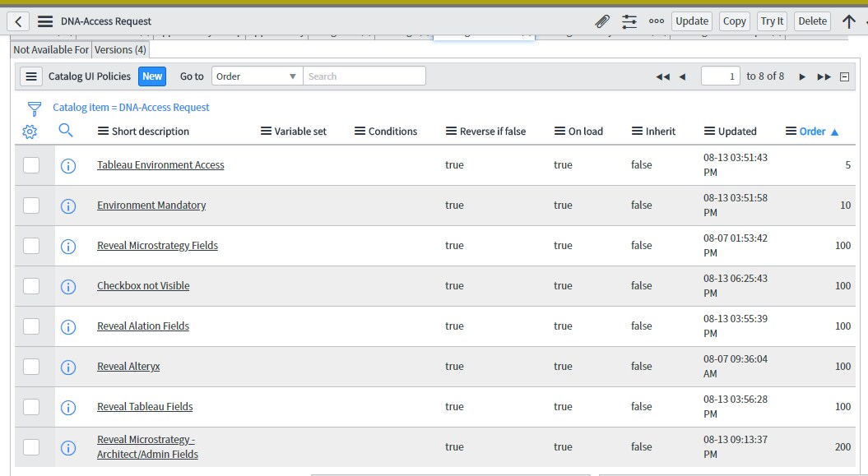868x476 pixels.
Task: Open Reverse if false column menu icon
Action: pyautogui.click(x=451, y=131)
